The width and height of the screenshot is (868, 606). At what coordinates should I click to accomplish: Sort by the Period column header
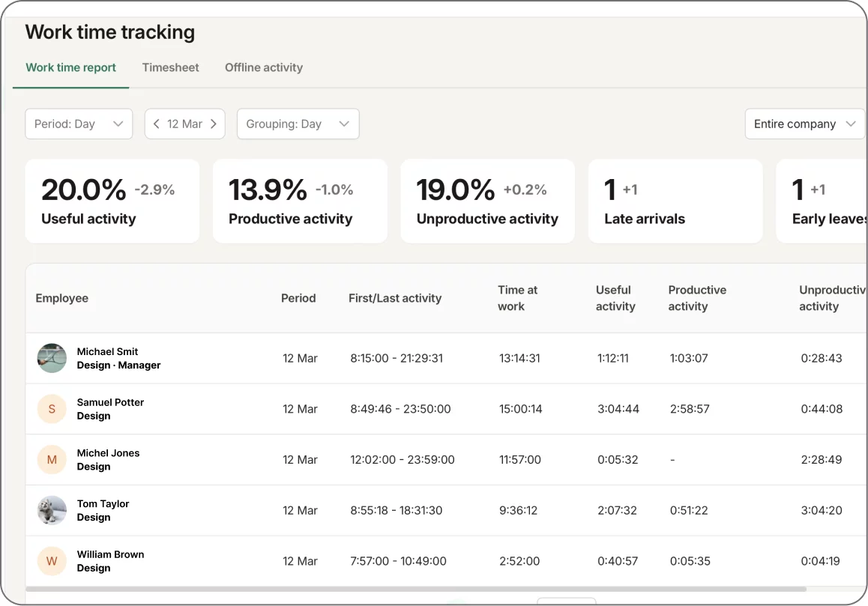[298, 298]
